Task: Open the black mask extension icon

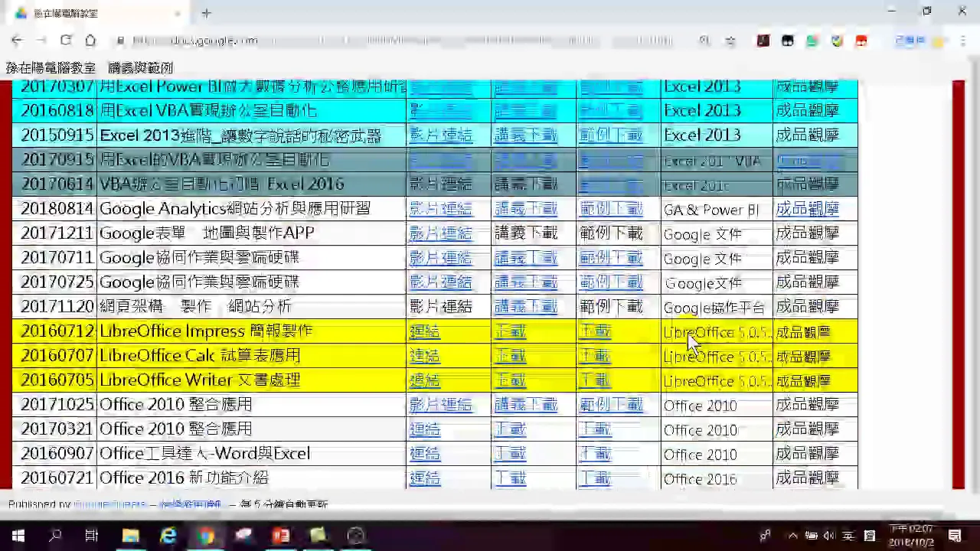Action: 788,41
